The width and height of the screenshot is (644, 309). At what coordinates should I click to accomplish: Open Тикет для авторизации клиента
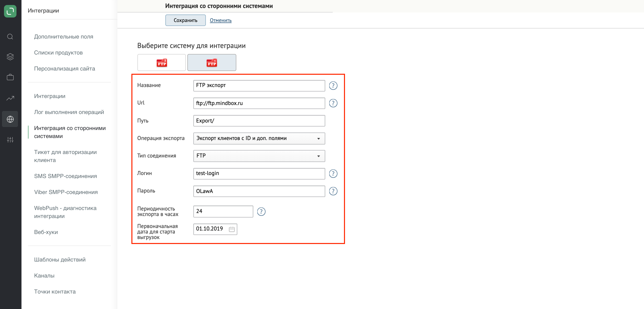tap(65, 156)
